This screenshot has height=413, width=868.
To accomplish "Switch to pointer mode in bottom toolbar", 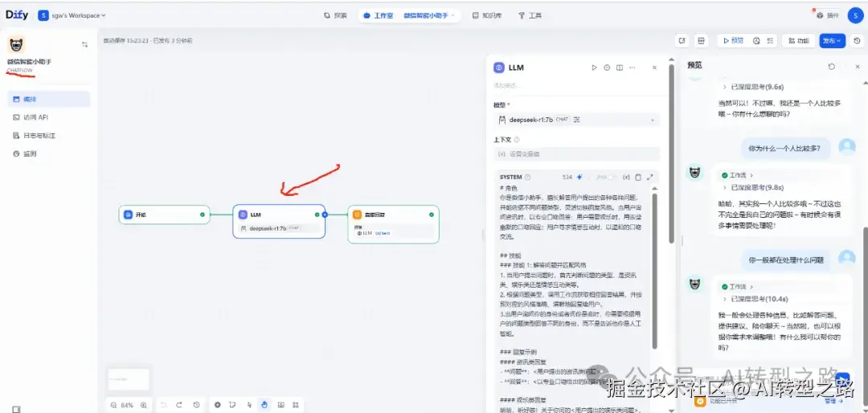I will pyautogui.click(x=249, y=405).
